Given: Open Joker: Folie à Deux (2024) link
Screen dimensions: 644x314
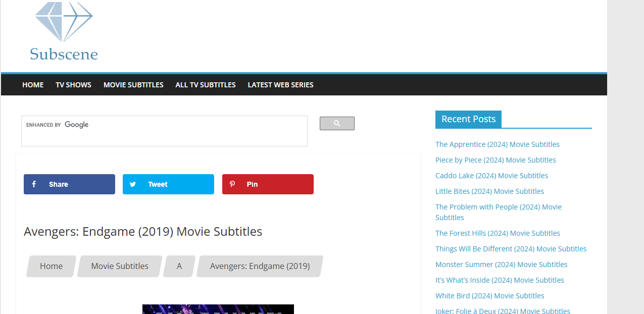Looking at the screenshot, I should click(x=503, y=310).
